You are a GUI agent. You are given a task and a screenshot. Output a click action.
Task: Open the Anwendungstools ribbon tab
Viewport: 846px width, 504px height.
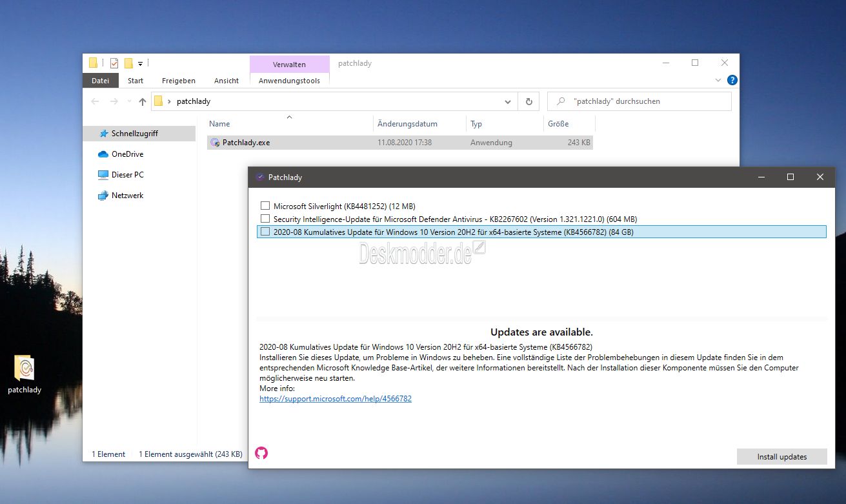289,81
